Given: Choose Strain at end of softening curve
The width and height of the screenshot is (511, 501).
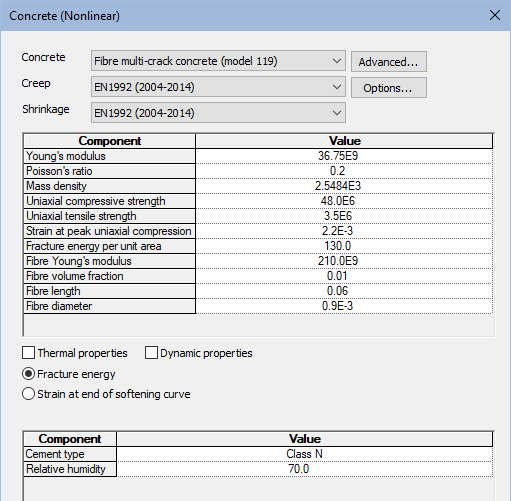Looking at the screenshot, I should (28, 394).
